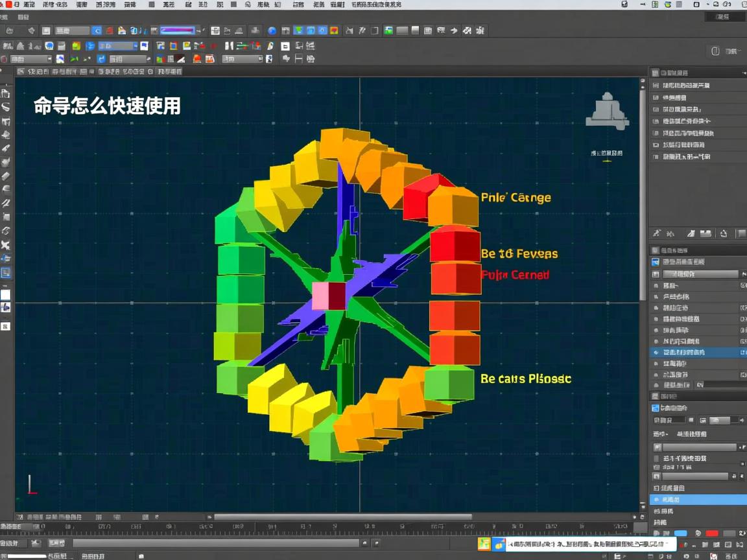747x560 pixels.
Task: Click the yellow paint bucket toolbar icon
Action: coord(122,30)
